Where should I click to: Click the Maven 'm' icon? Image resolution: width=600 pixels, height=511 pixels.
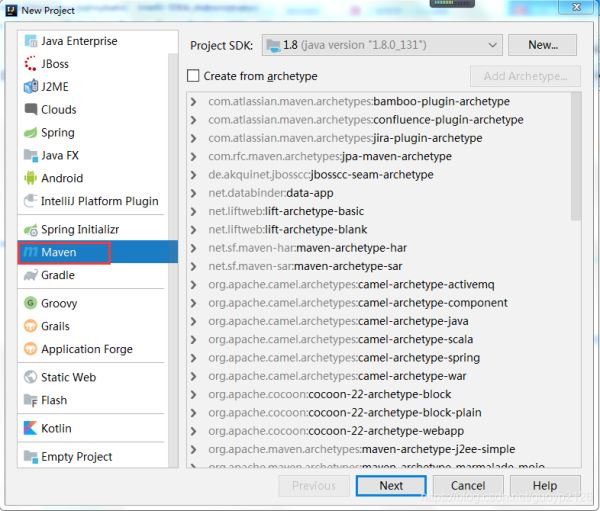[31, 252]
